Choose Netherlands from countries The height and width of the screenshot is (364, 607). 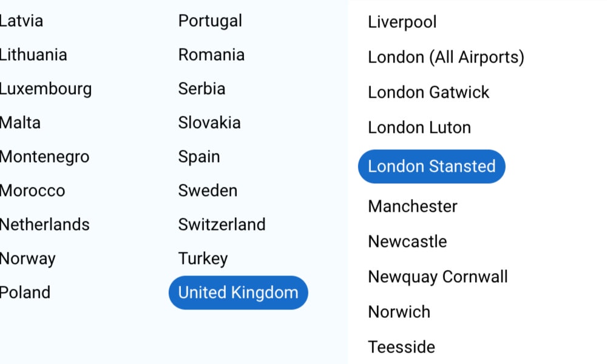click(x=44, y=224)
